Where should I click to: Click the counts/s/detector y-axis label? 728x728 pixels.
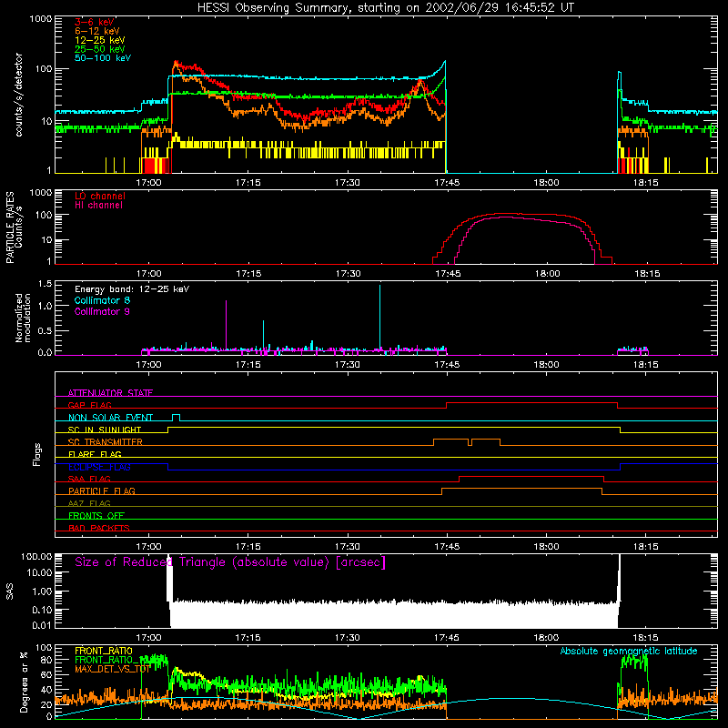pos(19,95)
